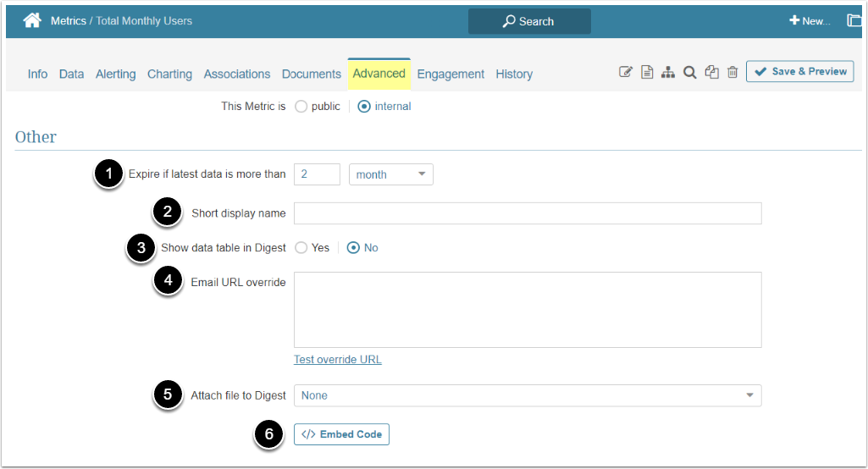Open the folder icon in top-right header
The width and height of the screenshot is (868, 469).
854,20
